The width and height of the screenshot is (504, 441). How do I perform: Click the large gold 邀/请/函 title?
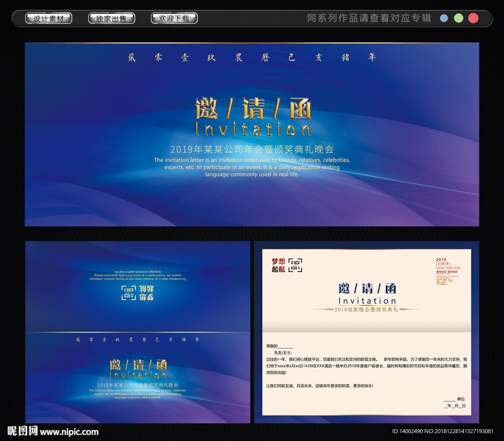[253, 108]
